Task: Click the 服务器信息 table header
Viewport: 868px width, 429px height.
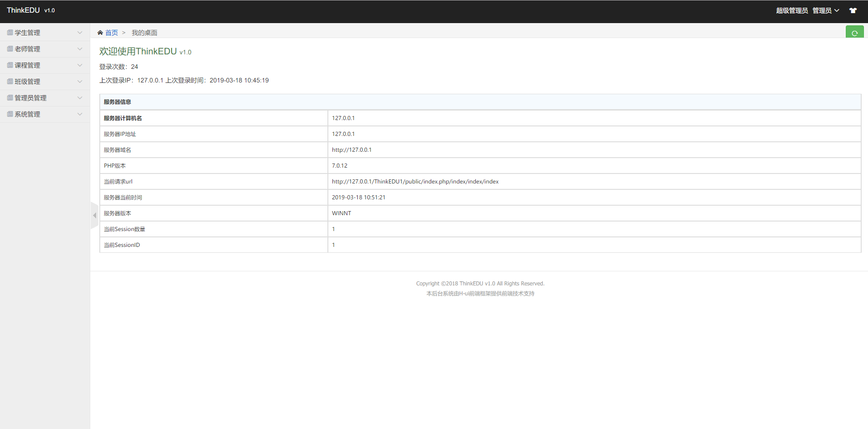Action: tap(480, 102)
